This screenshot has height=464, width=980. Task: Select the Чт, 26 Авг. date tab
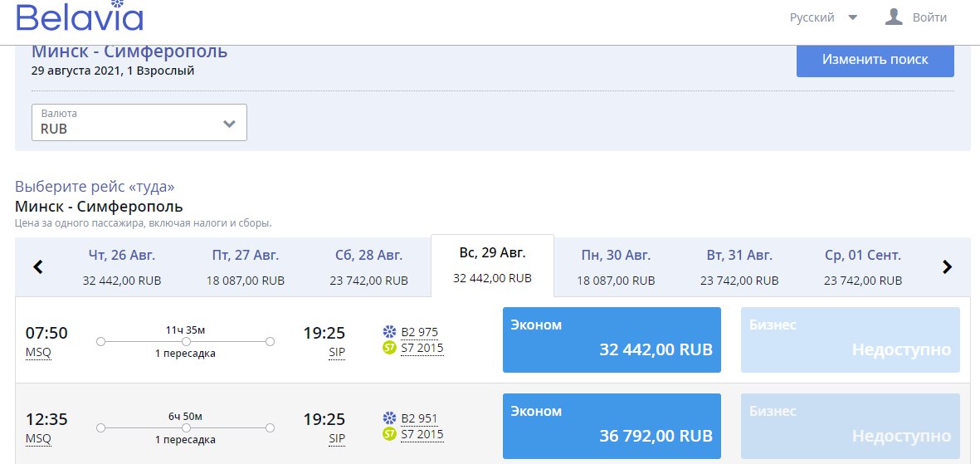coord(122,267)
